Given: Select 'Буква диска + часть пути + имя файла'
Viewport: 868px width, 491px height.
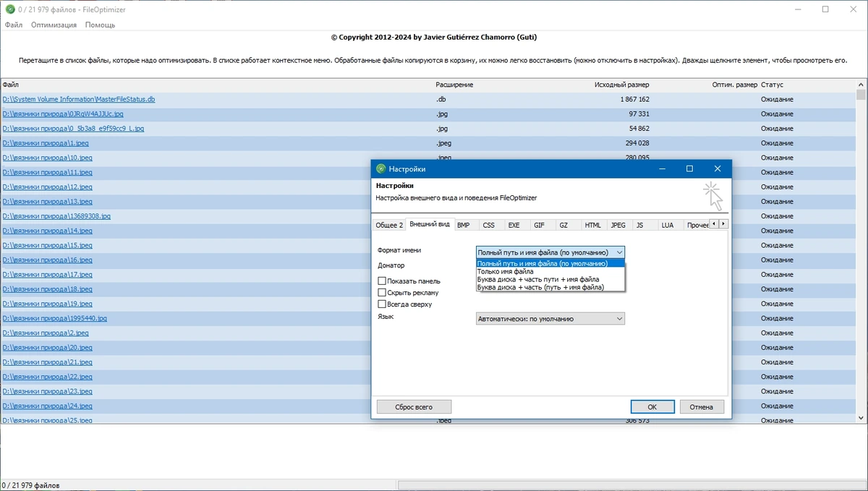Looking at the screenshot, I should pyautogui.click(x=550, y=279).
